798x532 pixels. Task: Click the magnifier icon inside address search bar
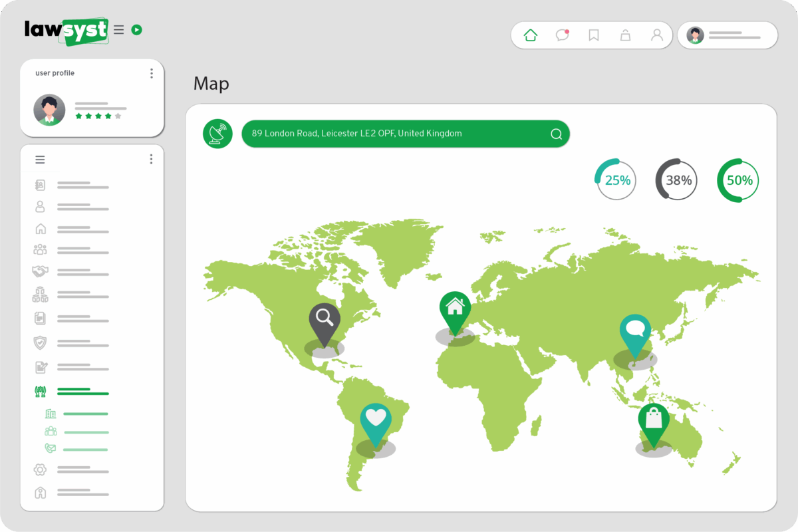pos(557,134)
